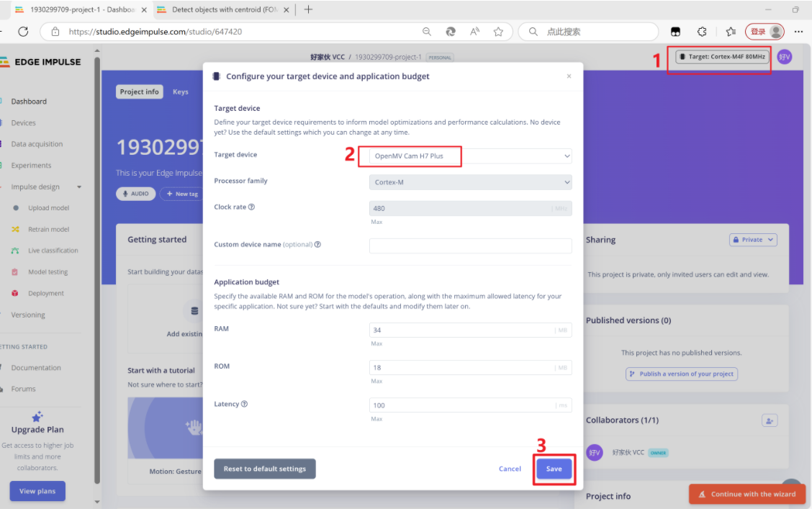Click the Edge Impulse logo
Screen dimensions: 812x509
click(x=41, y=62)
